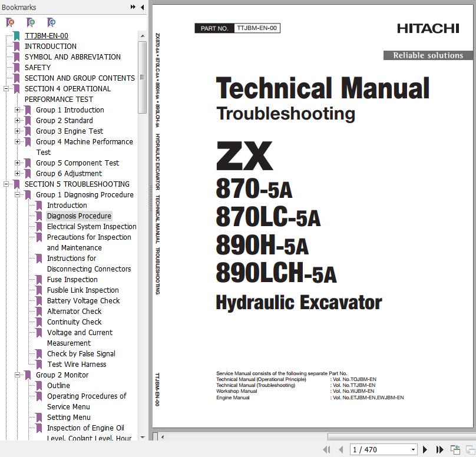Open the Continuity Check bookmark
The height and width of the screenshot is (457, 476).
point(74,322)
